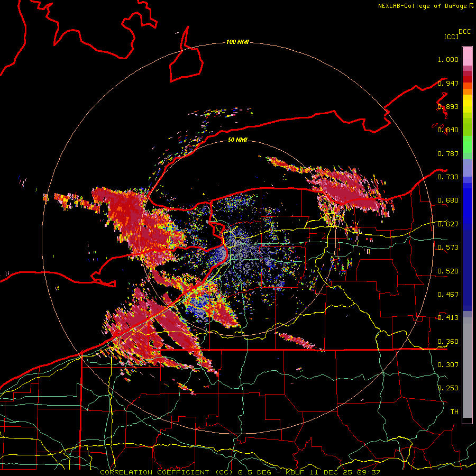The height and width of the screenshot is (476, 476).
Task: Click the 0.733 legend value
Action: 448,177
